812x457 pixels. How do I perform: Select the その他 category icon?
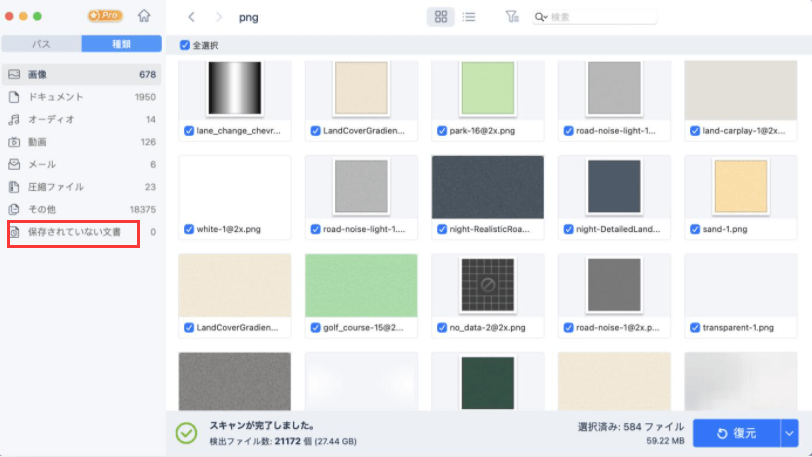[14, 209]
